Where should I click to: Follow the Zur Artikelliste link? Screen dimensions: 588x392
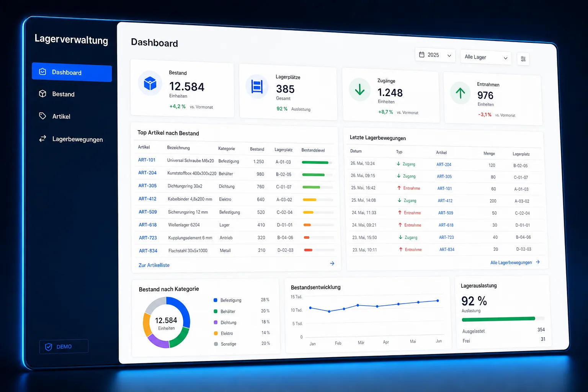154,265
